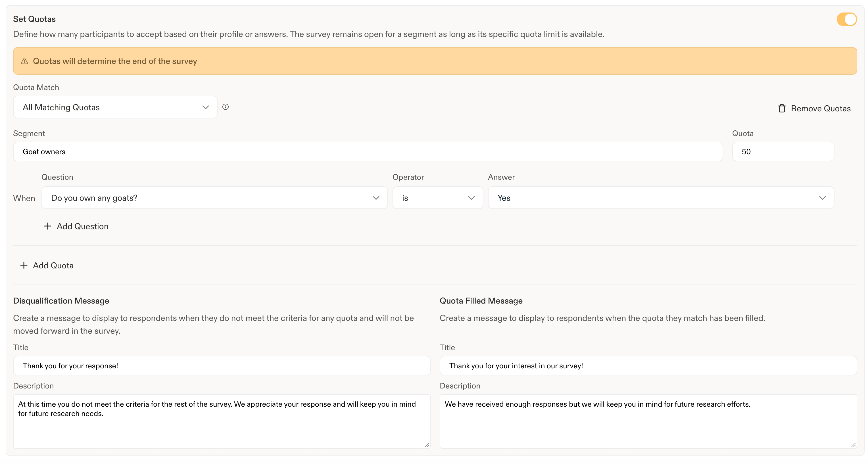Click the Quota field showing 50
The height and width of the screenshot is (464, 868).
coord(783,152)
